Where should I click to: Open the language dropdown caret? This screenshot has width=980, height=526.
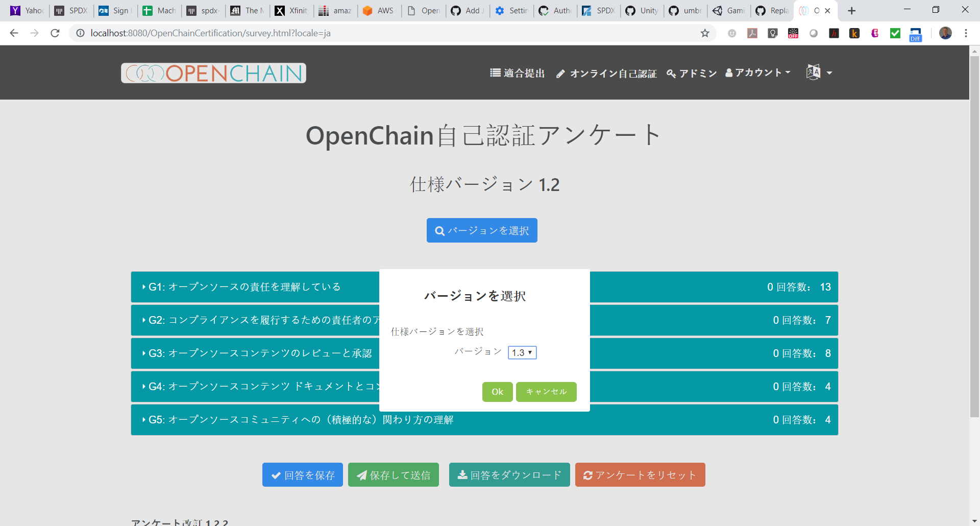(x=830, y=73)
